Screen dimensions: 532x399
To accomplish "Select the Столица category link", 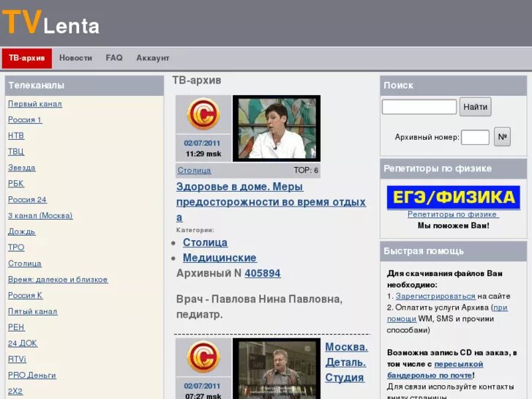I will point(206,242).
